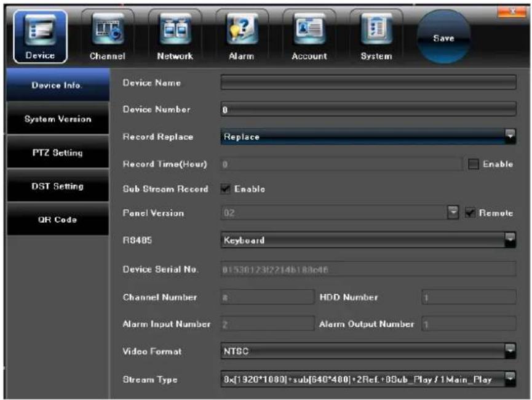Click the Sub Stream Record label
Image resolution: width=532 pixels, height=400 pixels.
point(165,189)
